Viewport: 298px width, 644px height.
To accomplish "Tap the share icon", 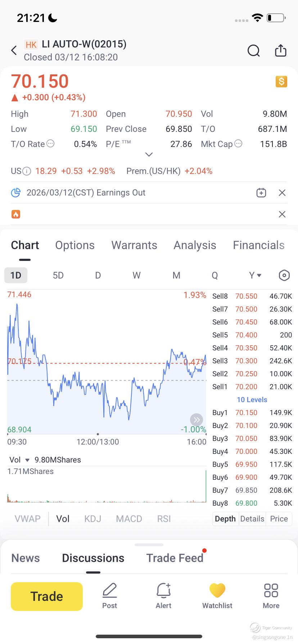I will [x=280, y=51].
